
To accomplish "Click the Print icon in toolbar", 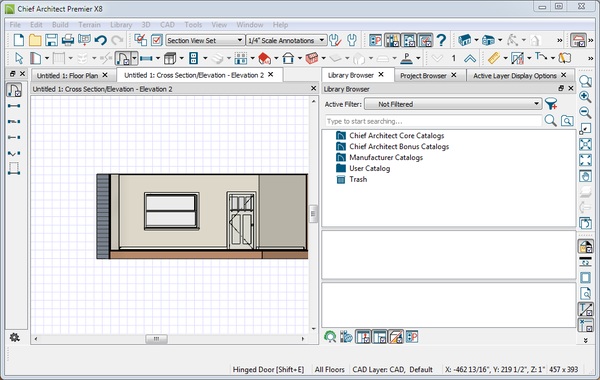I will pyautogui.click(x=68, y=40).
